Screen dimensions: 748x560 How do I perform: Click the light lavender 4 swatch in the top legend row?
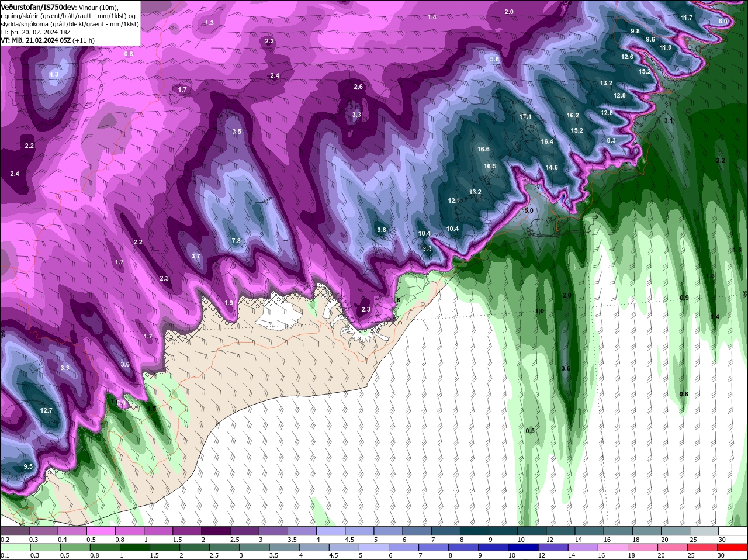coord(330,531)
